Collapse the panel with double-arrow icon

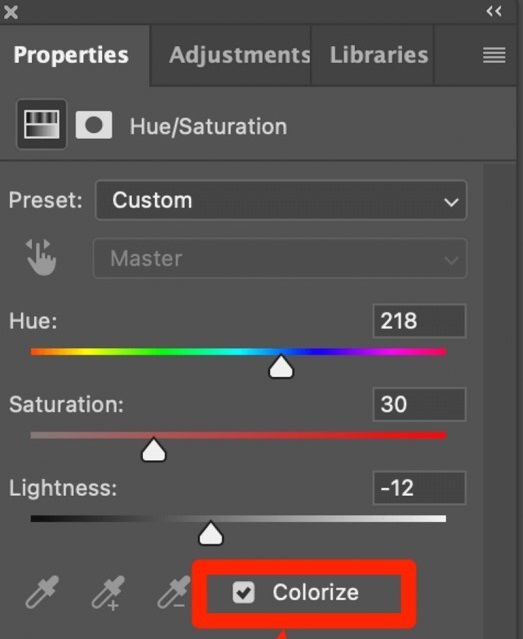[494, 11]
